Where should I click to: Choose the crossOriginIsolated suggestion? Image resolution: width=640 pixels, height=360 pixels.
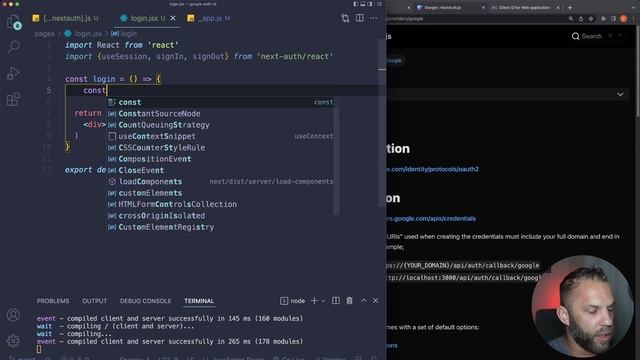click(x=220, y=216)
